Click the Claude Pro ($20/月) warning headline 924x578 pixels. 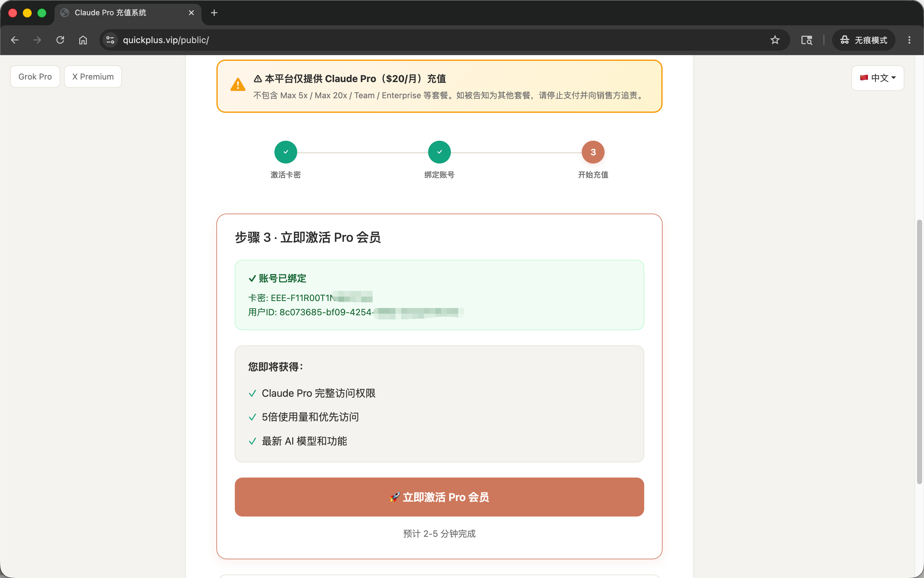pyautogui.click(x=350, y=79)
